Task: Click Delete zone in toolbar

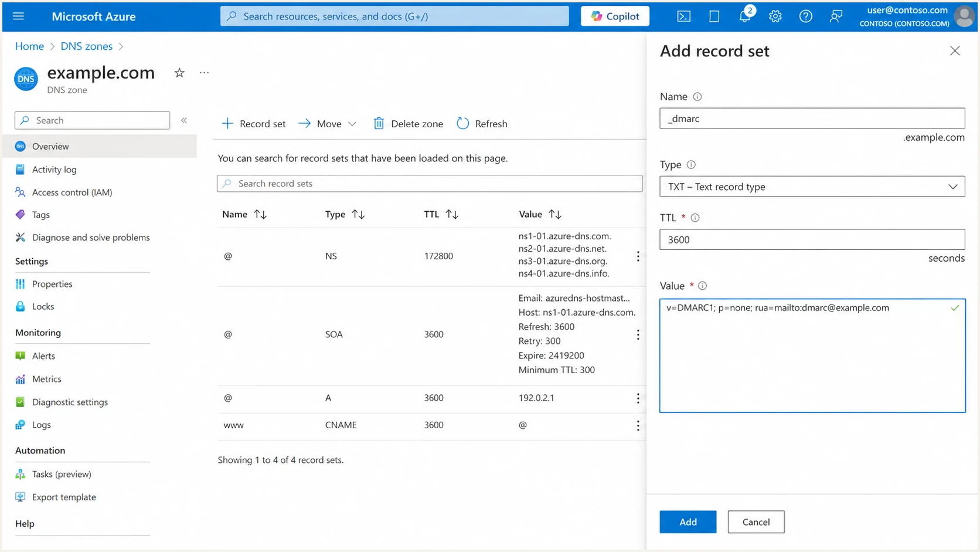Action: coord(409,124)
